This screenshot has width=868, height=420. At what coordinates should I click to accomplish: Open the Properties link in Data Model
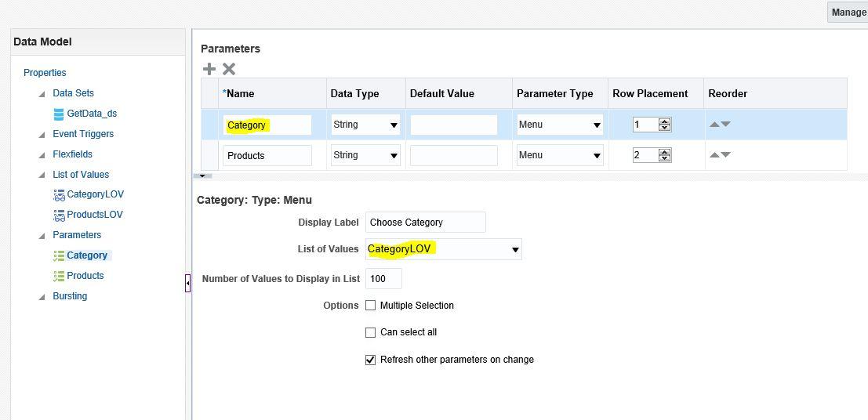pyautogui.click(x=45, y=73)
